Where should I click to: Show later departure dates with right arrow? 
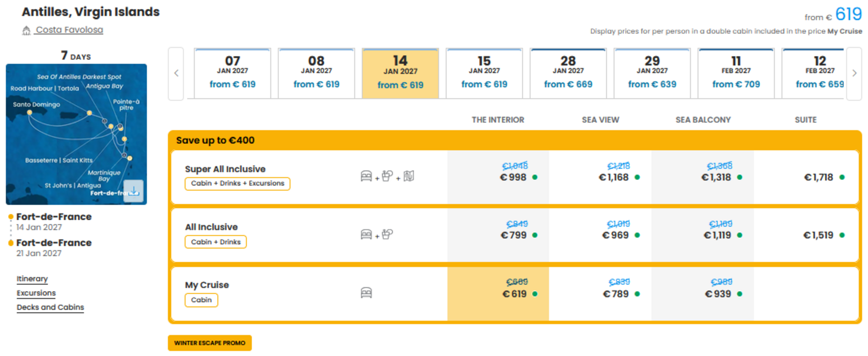(x=854, y=73)
